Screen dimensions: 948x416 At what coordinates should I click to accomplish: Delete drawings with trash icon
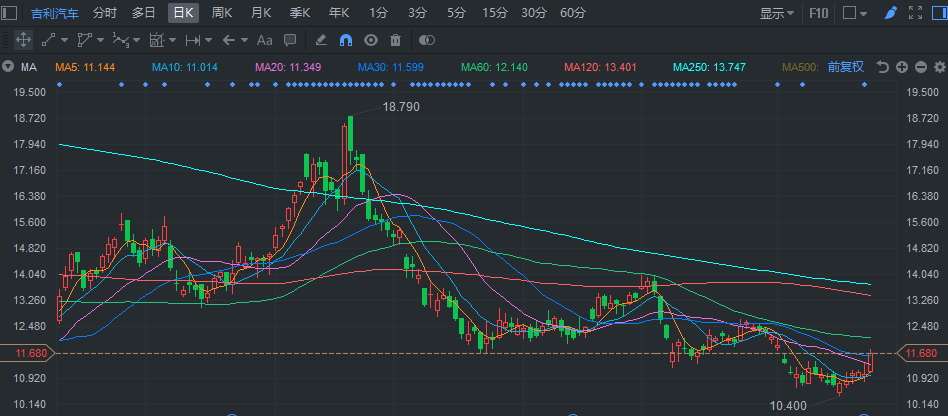(x=395, y=41)
